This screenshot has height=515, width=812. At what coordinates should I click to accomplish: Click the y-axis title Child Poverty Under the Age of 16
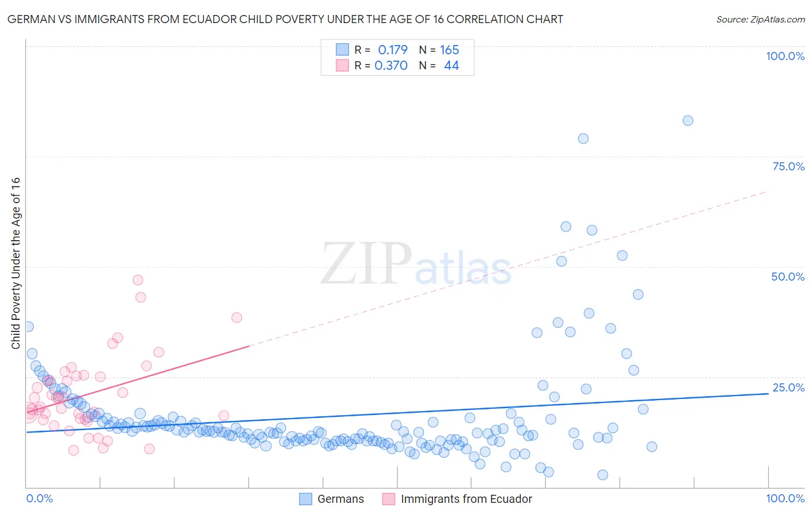tap(16, 263)
